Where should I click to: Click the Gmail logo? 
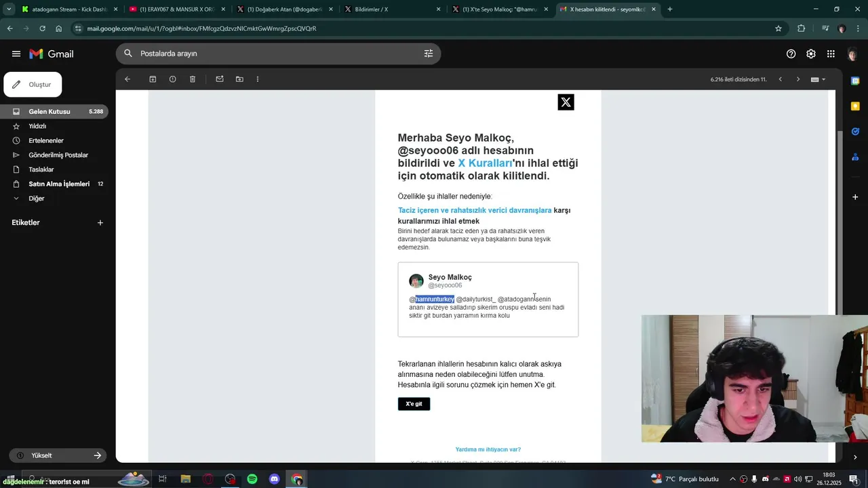click(52, 54)
